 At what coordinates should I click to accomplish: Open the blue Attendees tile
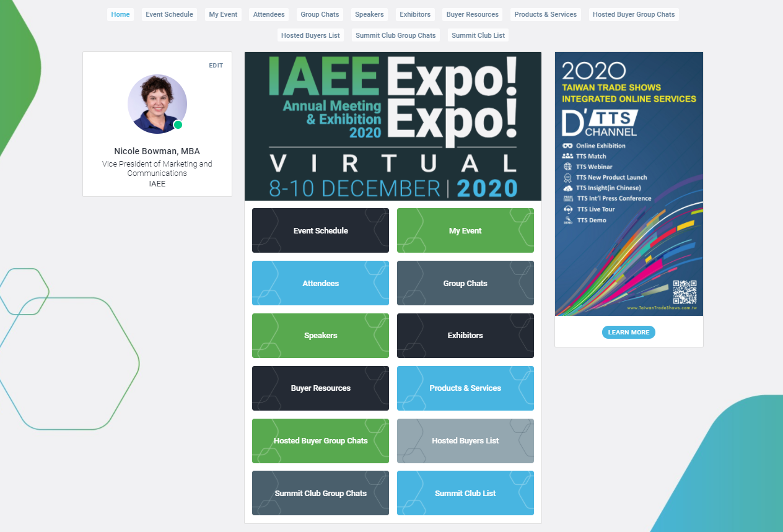[x=320, y=283]
